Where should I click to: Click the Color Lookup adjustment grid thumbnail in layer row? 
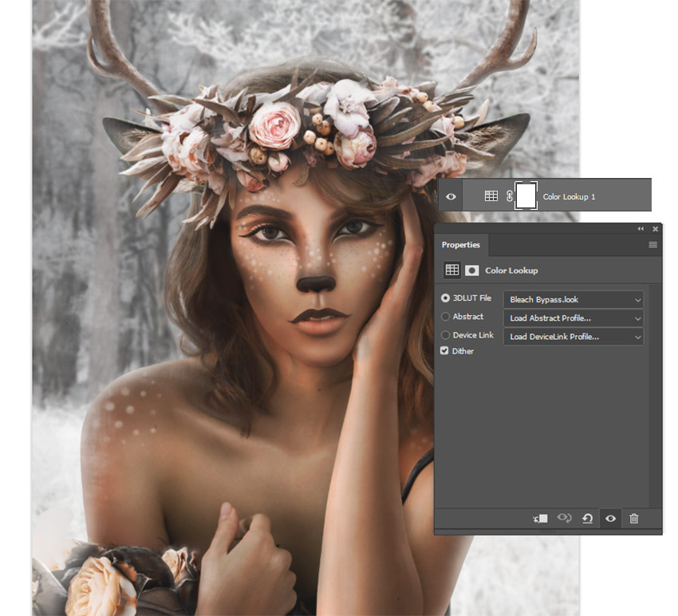(x=491, y=196)
